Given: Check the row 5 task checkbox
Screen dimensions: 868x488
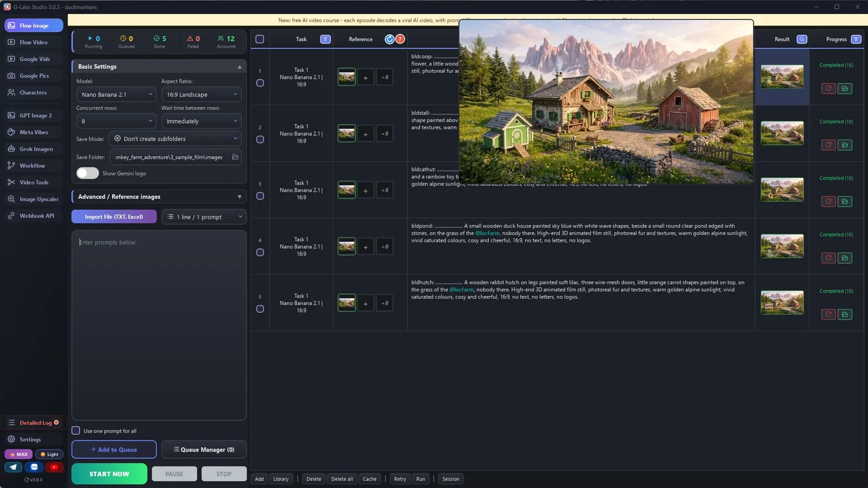Looking at the screenshot, I should [x=260, y=309].
